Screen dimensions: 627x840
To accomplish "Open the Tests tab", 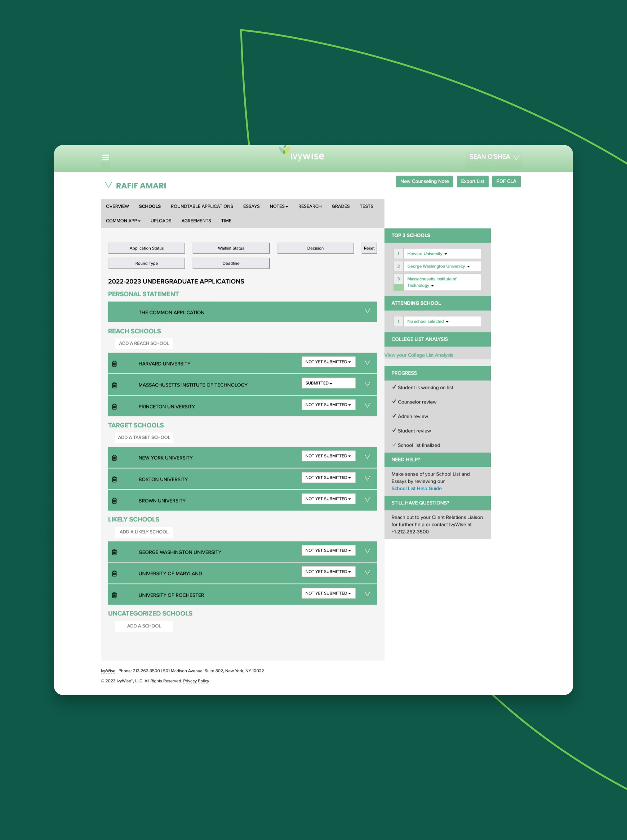I will [x=366, y=206].
